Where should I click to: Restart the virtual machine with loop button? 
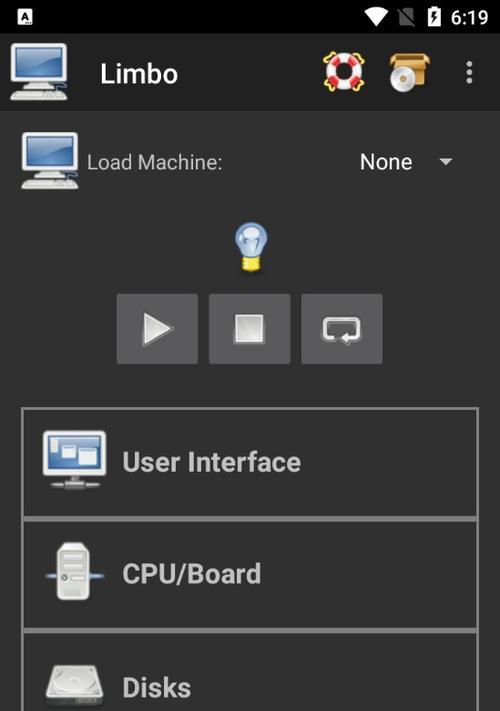(342, 329)
